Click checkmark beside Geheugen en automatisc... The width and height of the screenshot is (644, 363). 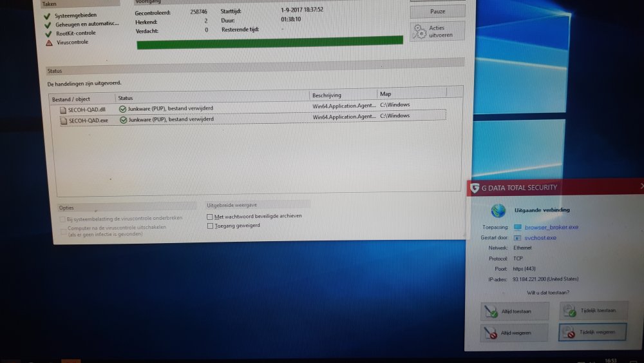(48, 25)
